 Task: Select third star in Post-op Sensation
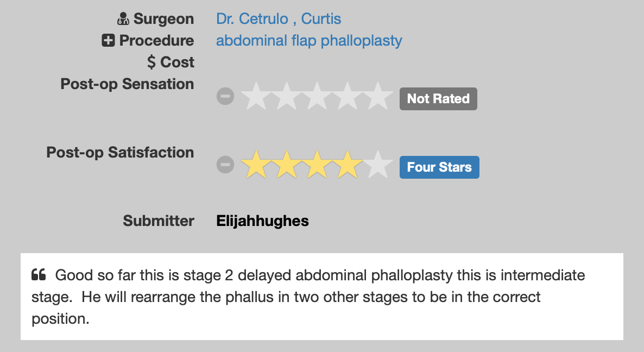coord(317,97)
